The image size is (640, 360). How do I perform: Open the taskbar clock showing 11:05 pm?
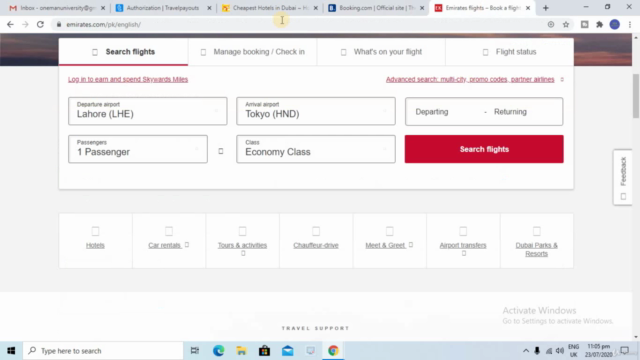(x=598, y=351)
